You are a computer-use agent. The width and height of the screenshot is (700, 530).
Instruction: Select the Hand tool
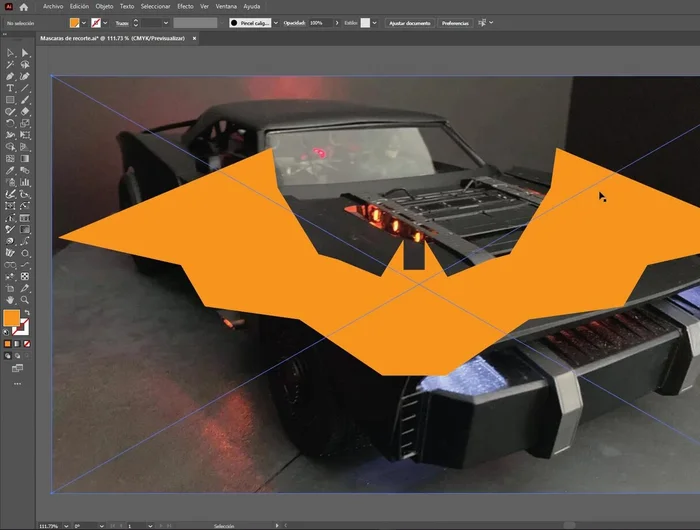click(x=10, y=299)
